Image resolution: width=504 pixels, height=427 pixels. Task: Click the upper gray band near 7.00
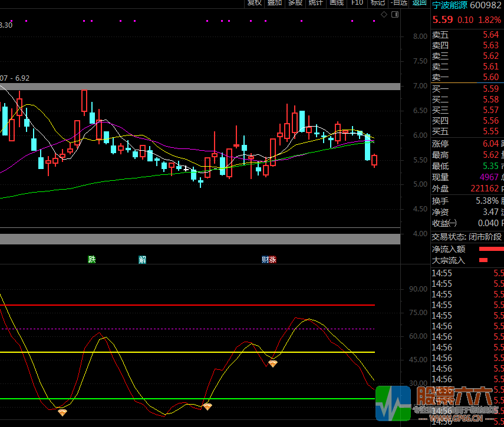coord(200,87)
